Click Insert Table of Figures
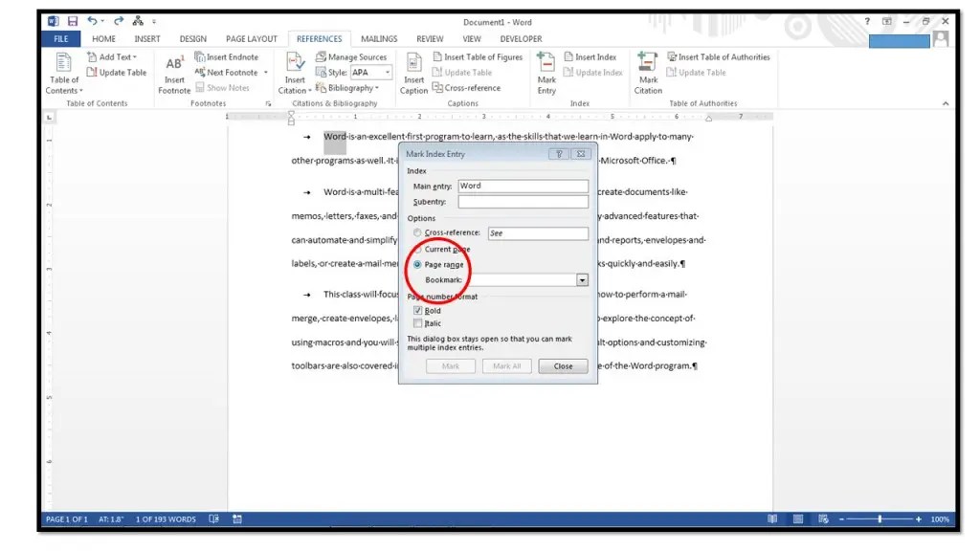 (x=478, y=56)
